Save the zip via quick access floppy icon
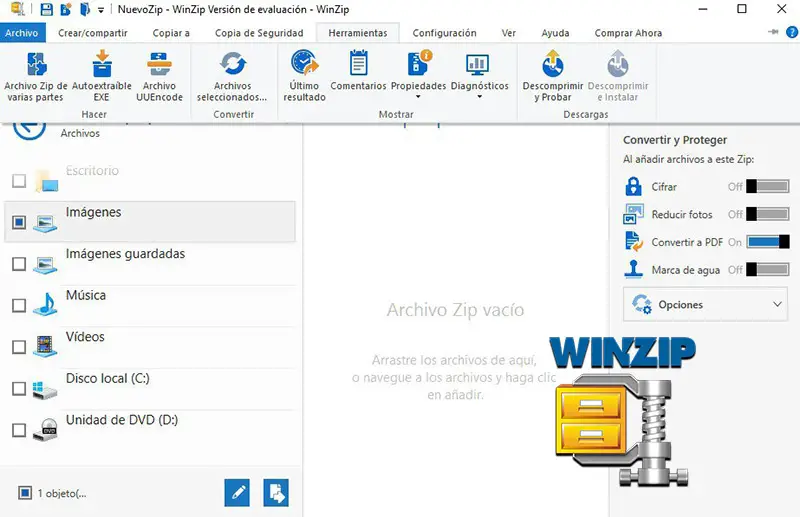This screenshot has width=800, height=517. 46,9
